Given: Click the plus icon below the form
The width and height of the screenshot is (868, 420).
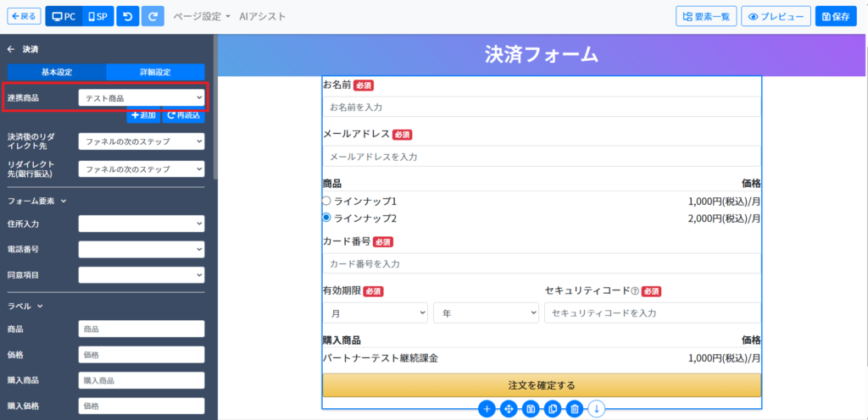Looking at the screenshot, I should pos(487,409).
